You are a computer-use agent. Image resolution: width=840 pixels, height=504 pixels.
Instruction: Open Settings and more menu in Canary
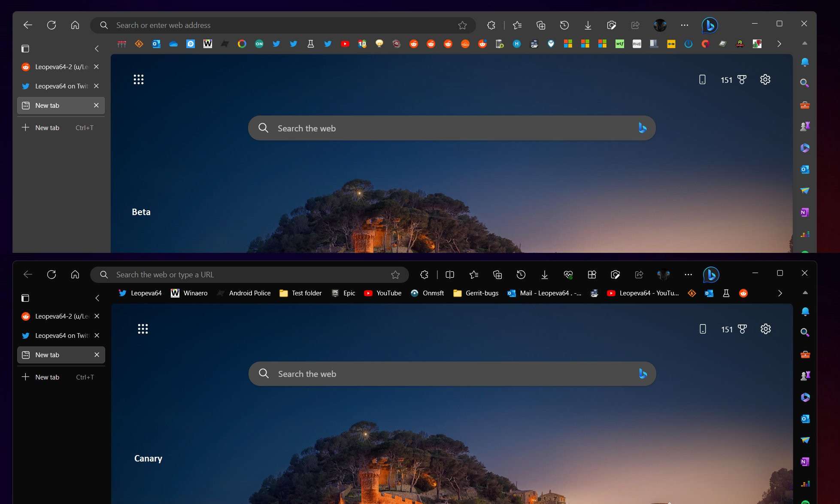pos(688,275)
